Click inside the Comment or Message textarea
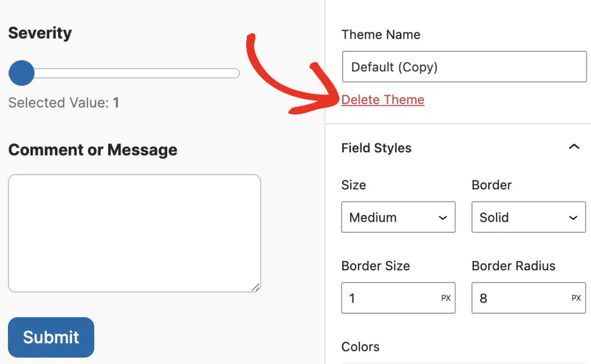The height and width of the screenshot is (364, 591). click(135, 233)
